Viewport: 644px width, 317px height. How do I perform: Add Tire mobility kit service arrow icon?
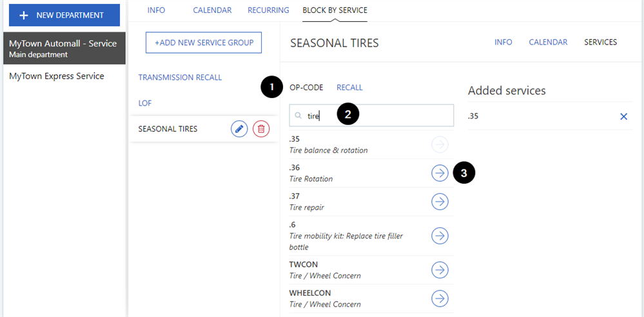coord(440,236)
